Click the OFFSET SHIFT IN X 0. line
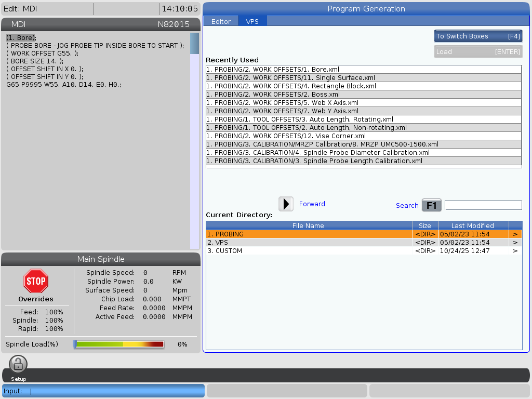 pyautogui.click(x=45, y=69)
